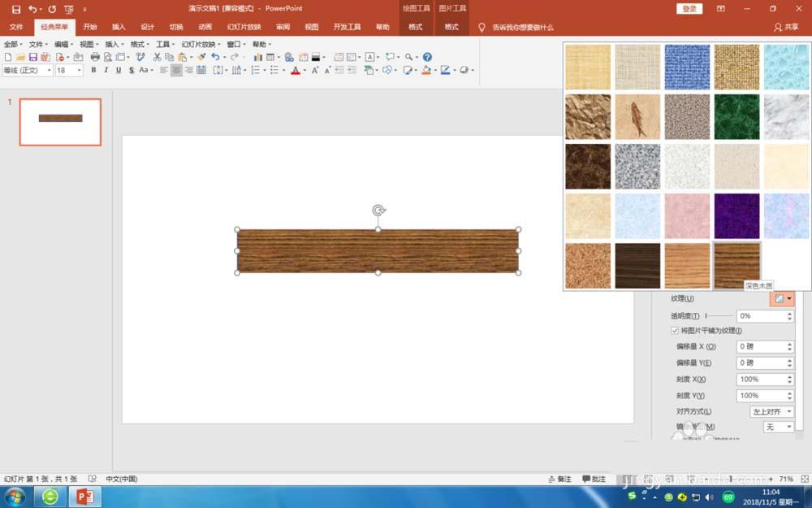Click the Center align text icon
This screenshot has height=508, width=812.
176,71
